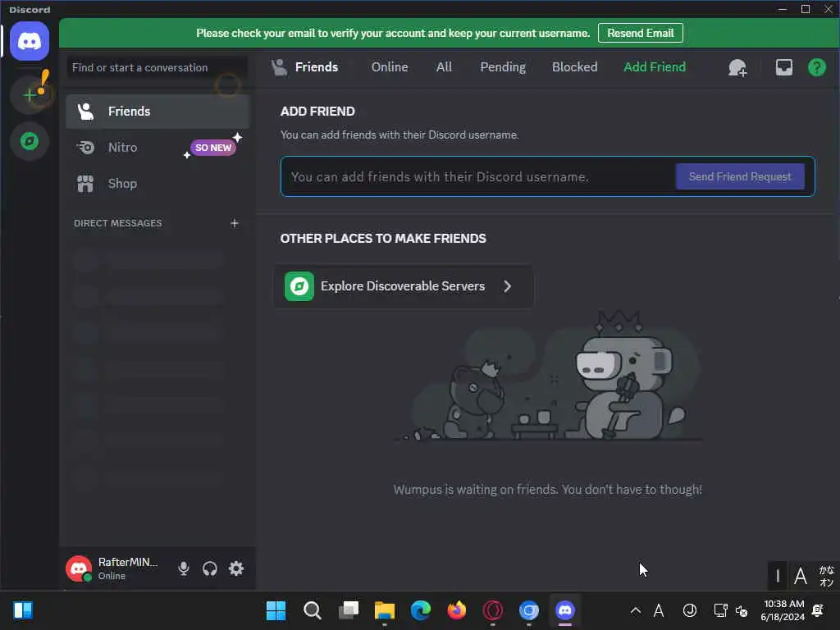Open taskbar Search icon

coord(313,610)
